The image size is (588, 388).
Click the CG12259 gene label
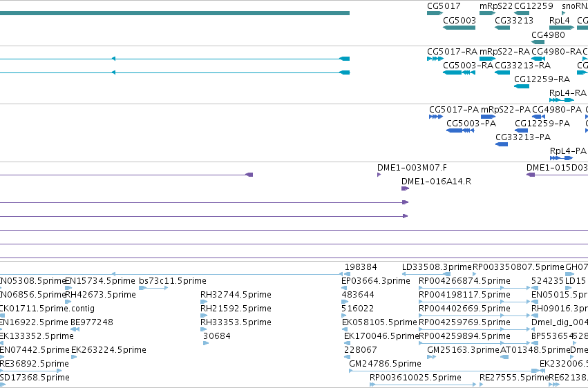pyautogui.click(x=533, y=6)
